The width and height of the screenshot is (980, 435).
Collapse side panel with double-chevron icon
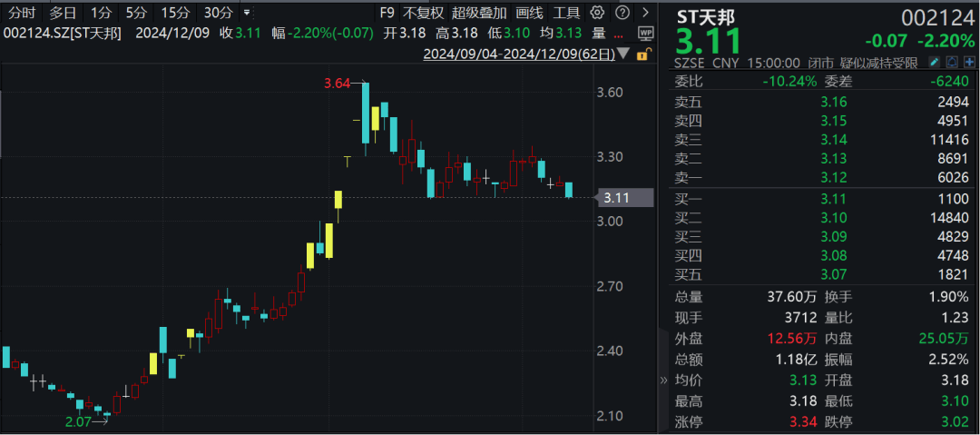click(663, 380)
